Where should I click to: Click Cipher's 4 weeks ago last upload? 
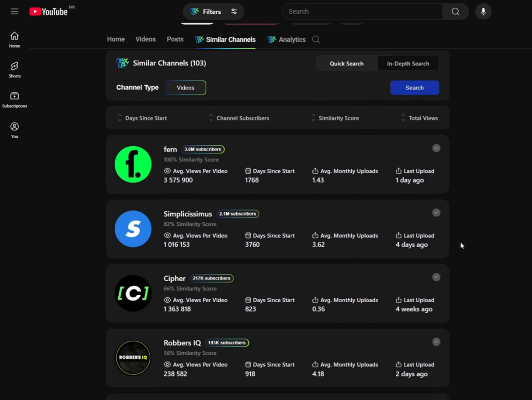coord(414,309)
